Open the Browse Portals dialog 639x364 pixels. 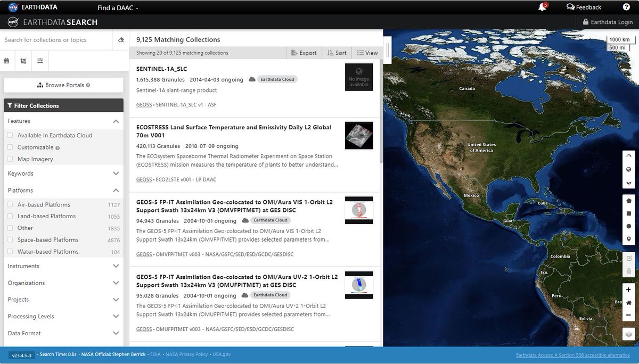(x=63, y=85)
